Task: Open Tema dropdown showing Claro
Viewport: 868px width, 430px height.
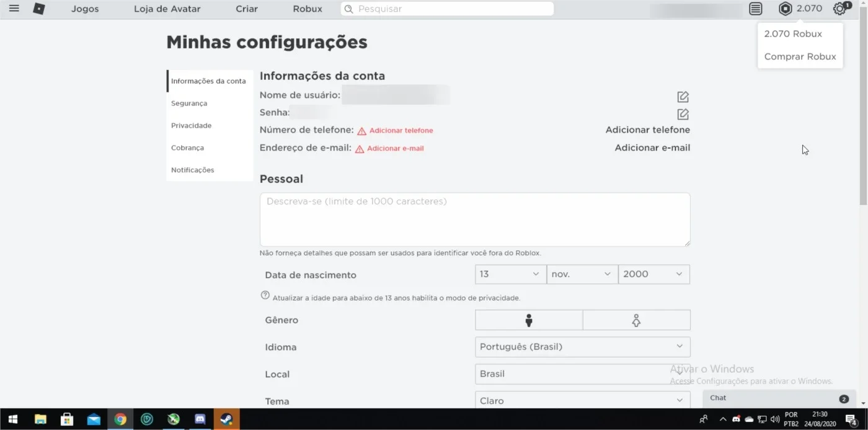Action: point(583,400)
